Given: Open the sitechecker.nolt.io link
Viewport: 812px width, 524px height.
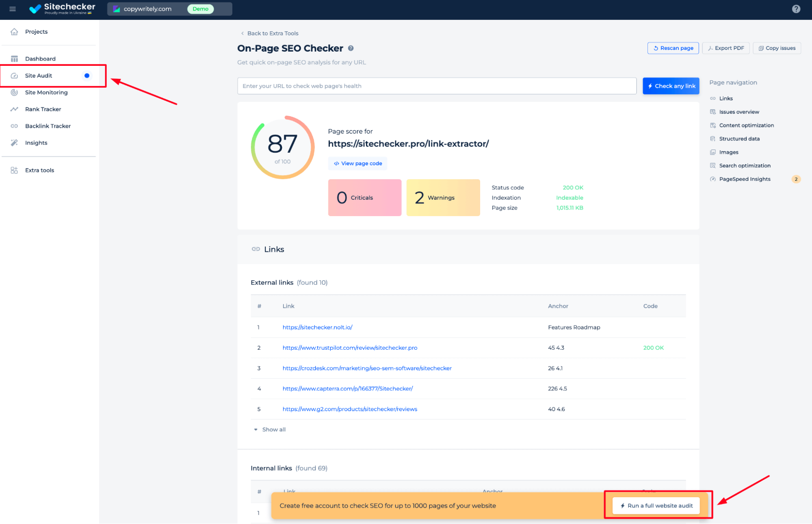Looking at the screenshot, I should click(317, 327).
